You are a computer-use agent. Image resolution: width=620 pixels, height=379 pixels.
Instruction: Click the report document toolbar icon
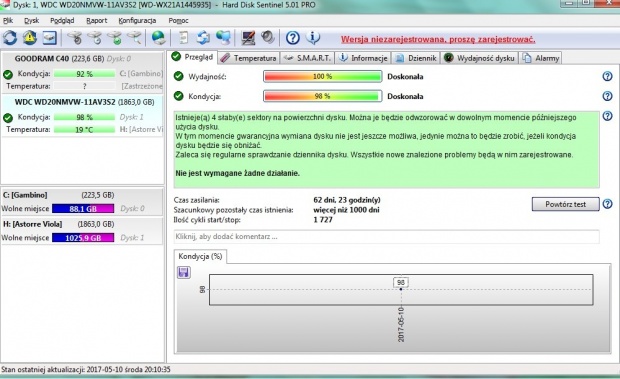point(183,38)
